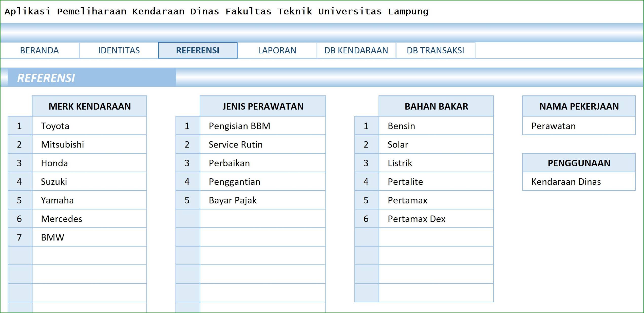Open the IDENTITAS tab

(119, 50)
